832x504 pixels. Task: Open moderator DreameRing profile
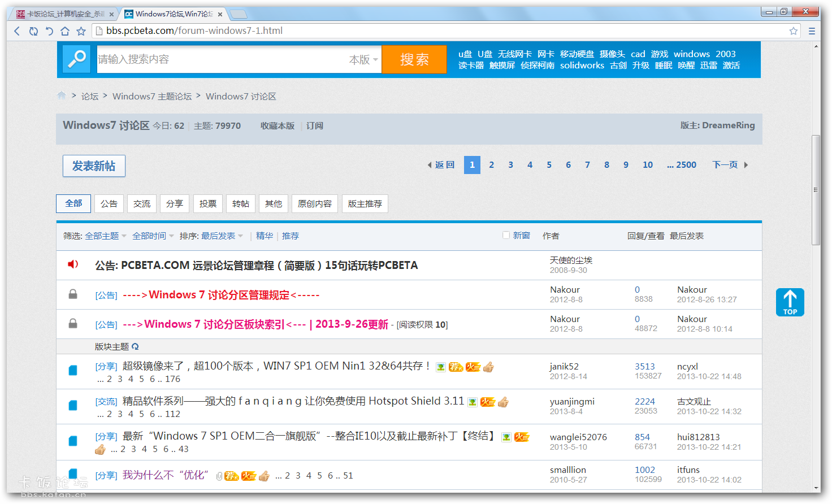pos(728,125)
